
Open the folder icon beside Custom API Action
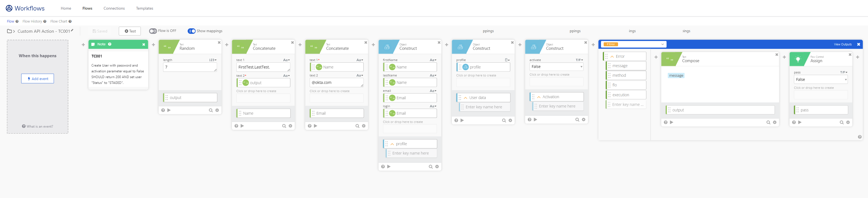click(x=9, y=31)
